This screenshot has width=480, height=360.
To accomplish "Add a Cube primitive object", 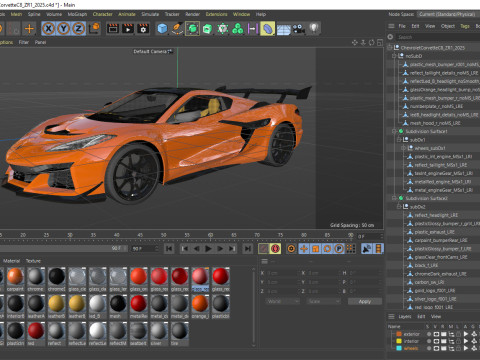I will point(162,29).
